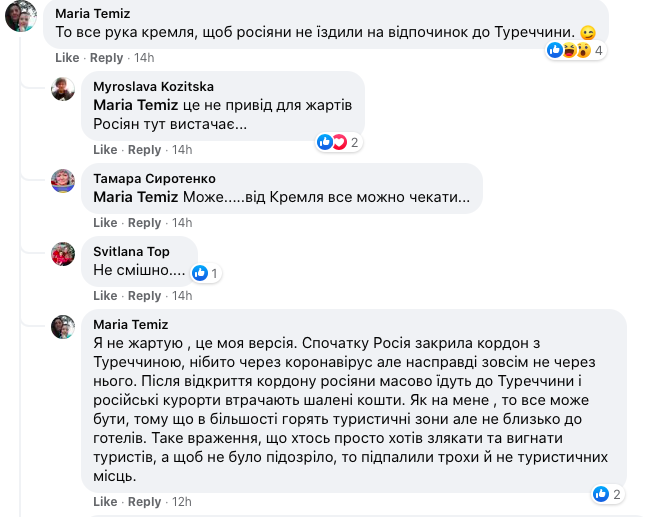
Task: Click the Тамара Сиротенко name link
Action: coord(153,178)
